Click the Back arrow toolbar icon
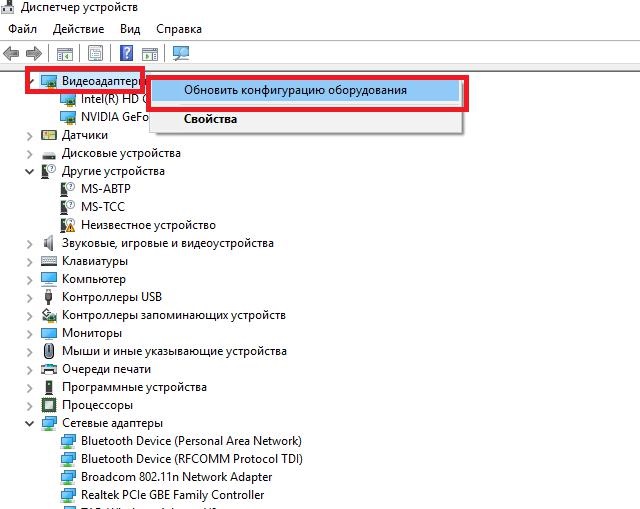 click(11, 53)
